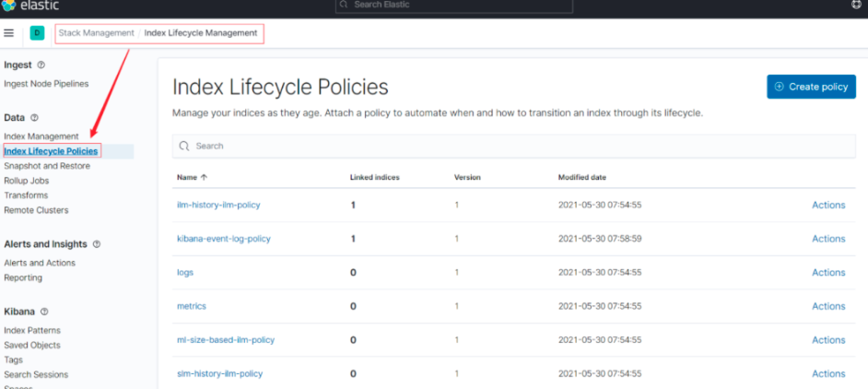
Task: Click the Create policy button
Action: (811, 87)
